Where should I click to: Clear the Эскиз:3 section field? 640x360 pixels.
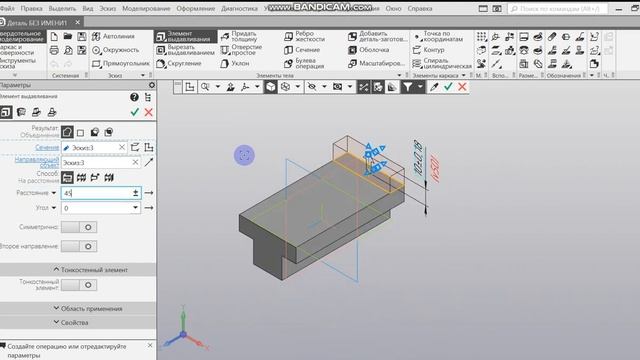click(x=122, y=147)
